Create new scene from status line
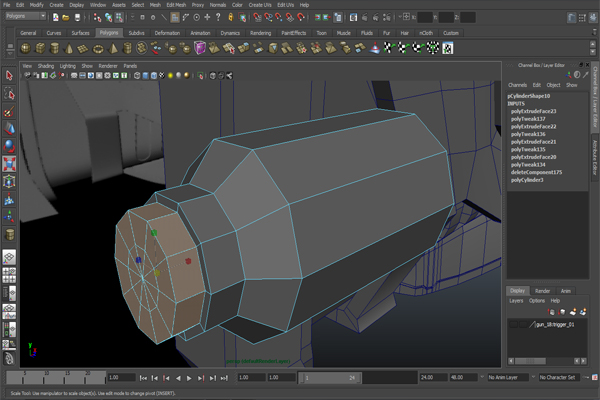The width and height of the screenshot is (600, 400). point(55,17)
